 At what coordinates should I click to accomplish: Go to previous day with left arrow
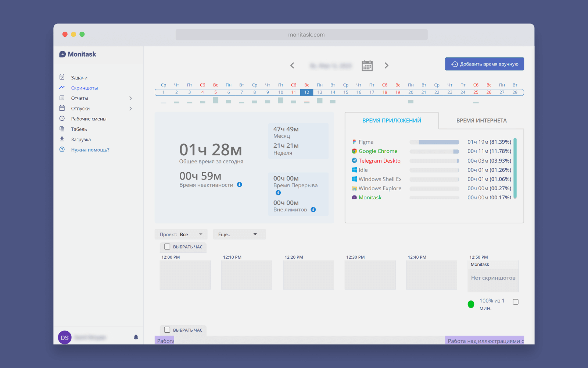pos(292,66)
